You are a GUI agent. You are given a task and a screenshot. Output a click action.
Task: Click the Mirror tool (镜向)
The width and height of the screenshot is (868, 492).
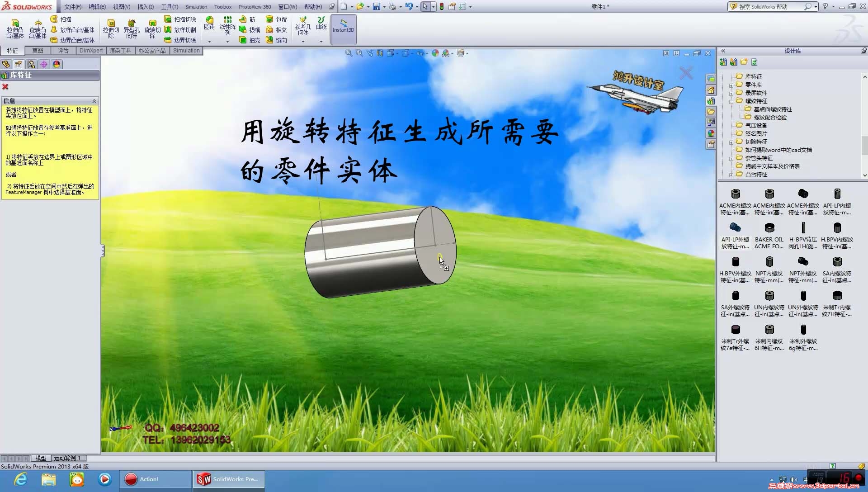point(276,40)
